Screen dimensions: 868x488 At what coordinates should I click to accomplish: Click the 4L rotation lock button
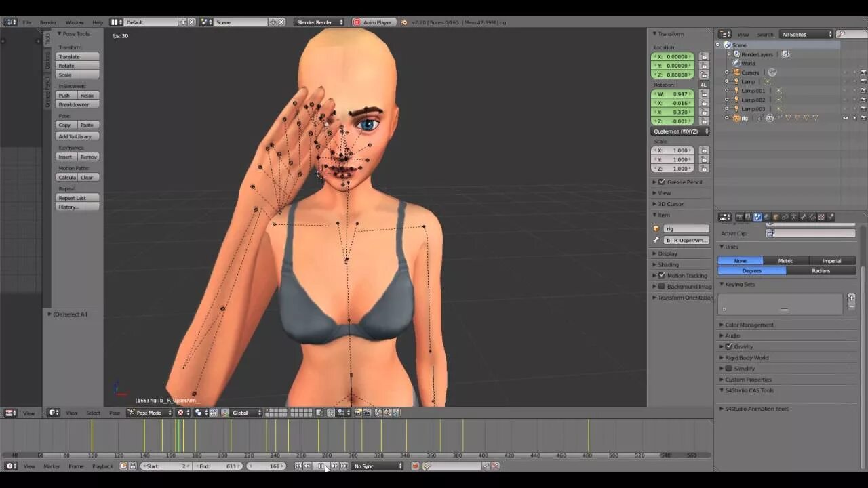(x=704, y=85)
